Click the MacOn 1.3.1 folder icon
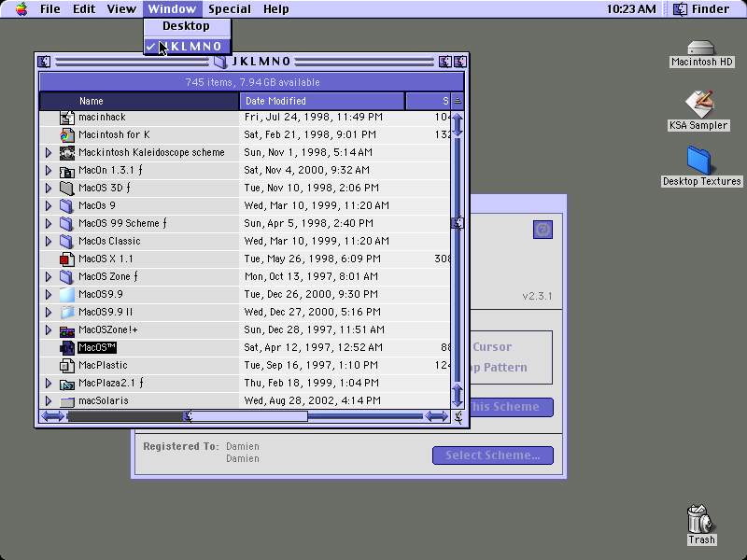This screenshot has height=560, width=747. pos(66,171)
